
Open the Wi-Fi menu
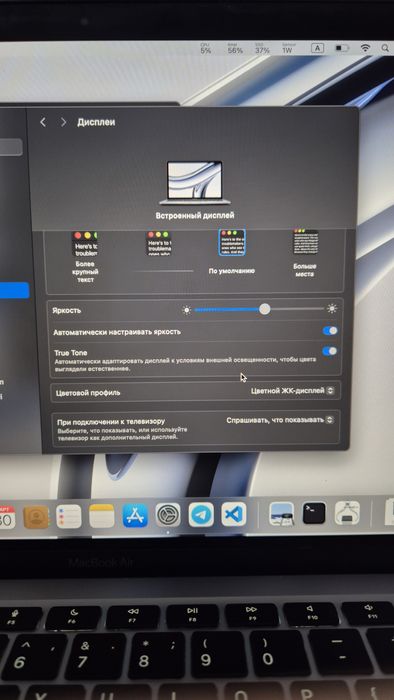pos(365,48)
